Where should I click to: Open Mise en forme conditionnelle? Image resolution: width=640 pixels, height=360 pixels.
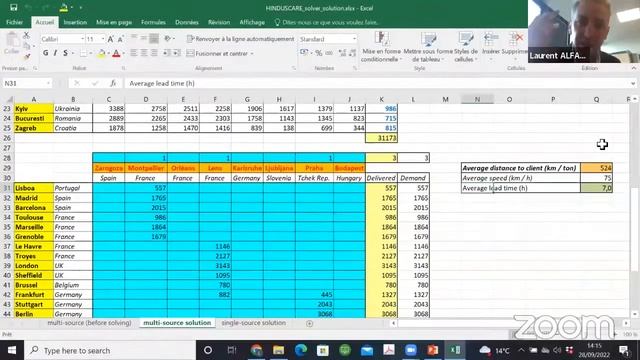[x=382, y=47]
